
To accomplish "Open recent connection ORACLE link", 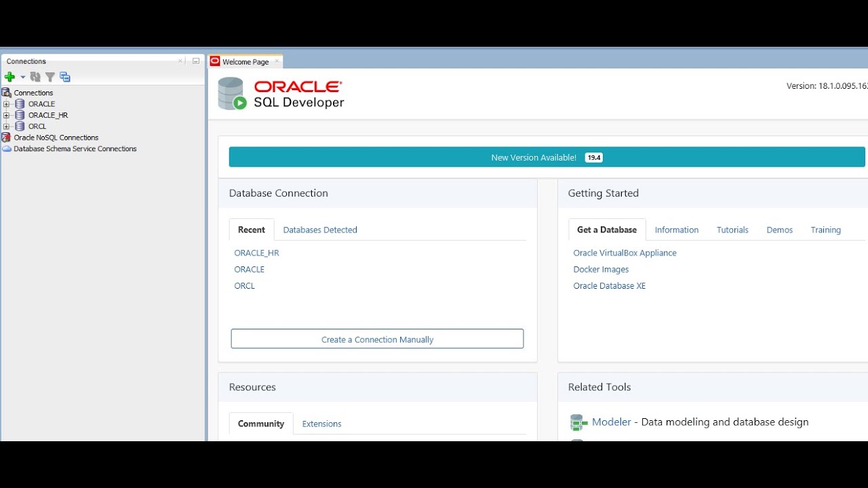I will (250, 269).
